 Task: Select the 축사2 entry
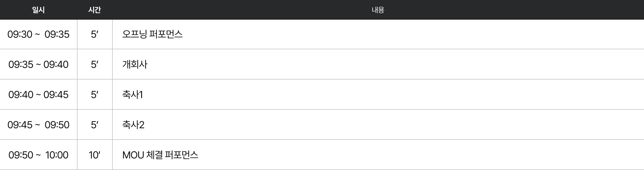coord(133,125)
